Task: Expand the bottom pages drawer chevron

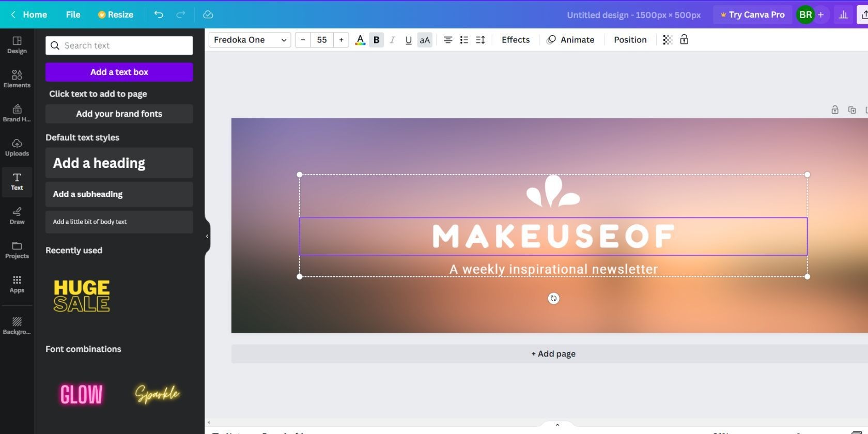Action: 557,425
